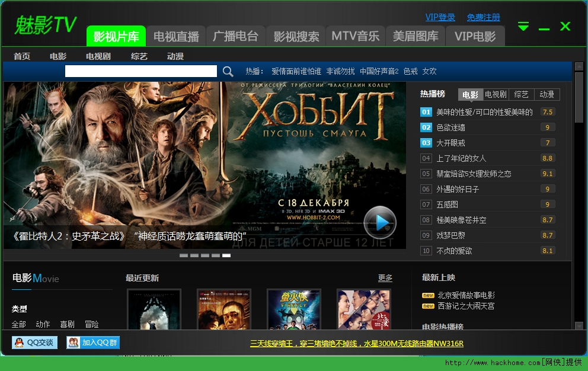Select 首页 in the sub navigation
Viewport: 588px width, 371px height.
pyautogui.click(x=22, y=56)
